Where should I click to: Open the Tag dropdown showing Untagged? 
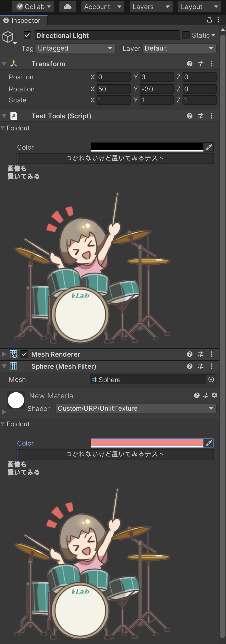pyautogui.click(x=75, y=48)
